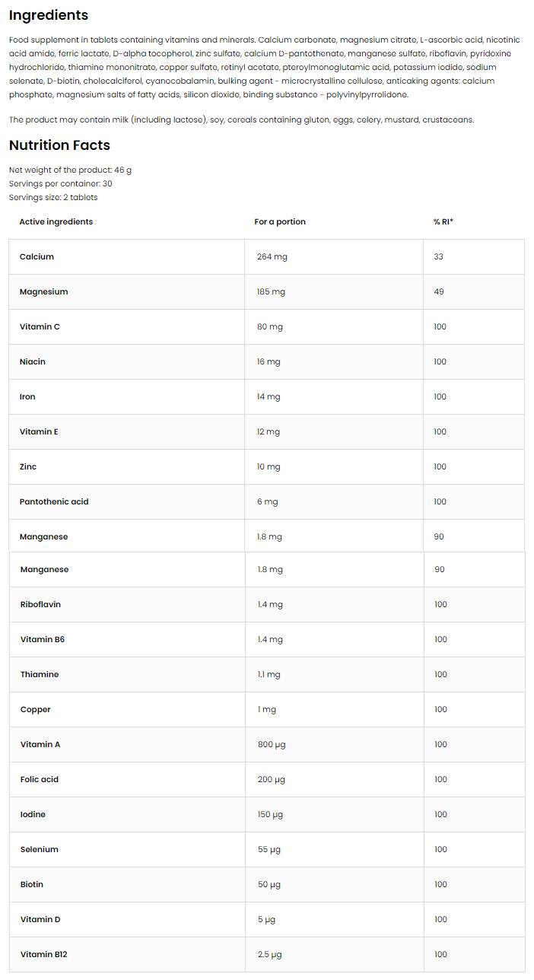Viewport: 534px width, 980px height.
Task: Click the Vitamin B6 label
Action: [43, 640]
